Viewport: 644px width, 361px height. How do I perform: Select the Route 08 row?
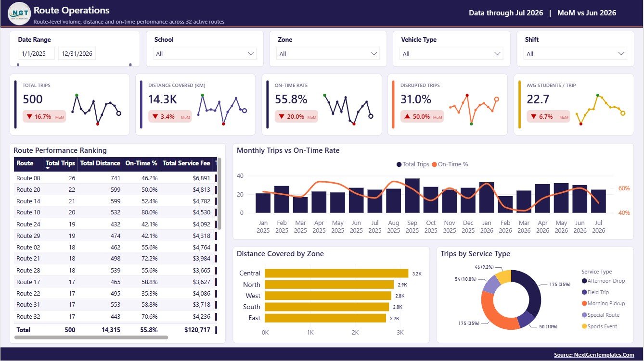115,178
